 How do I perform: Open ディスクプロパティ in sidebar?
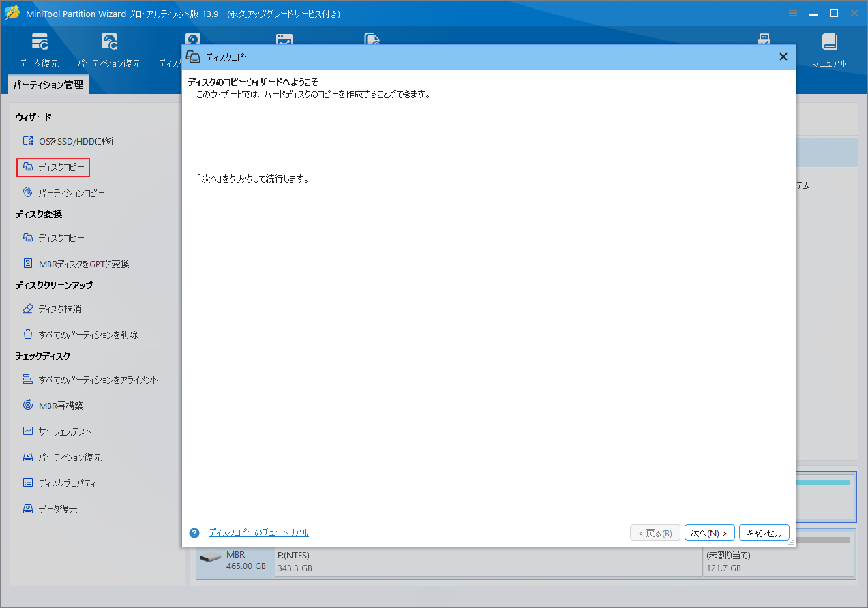[x=59, y=483]
